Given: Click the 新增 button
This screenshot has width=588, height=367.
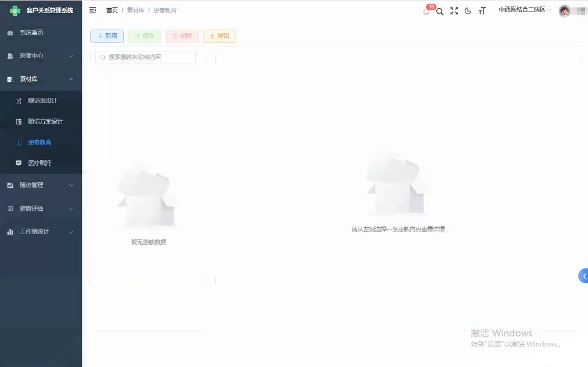Looking at the screenshot, I should [x=107, y=36].
